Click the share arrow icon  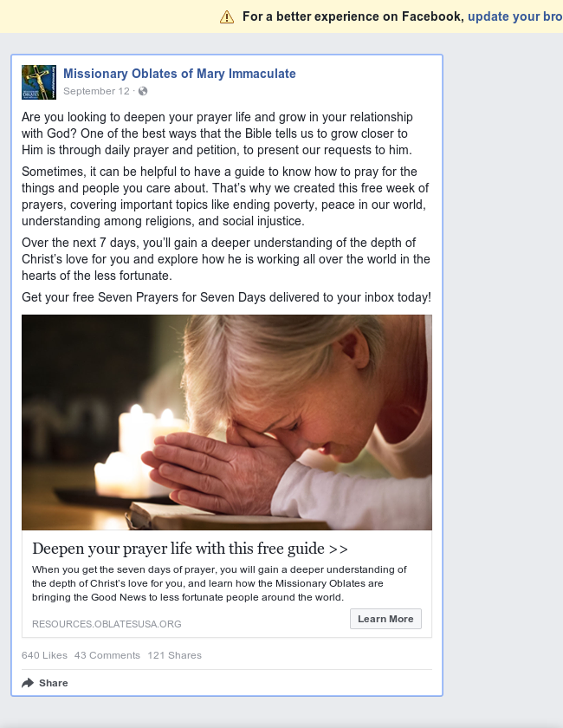pos(28,683)
